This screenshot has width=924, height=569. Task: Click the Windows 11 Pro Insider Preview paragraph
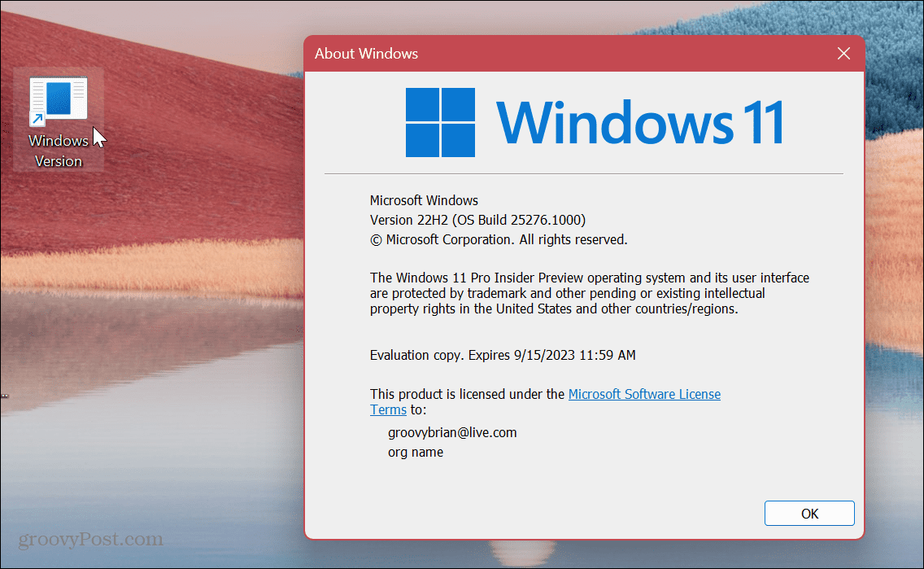click(589, 293)
